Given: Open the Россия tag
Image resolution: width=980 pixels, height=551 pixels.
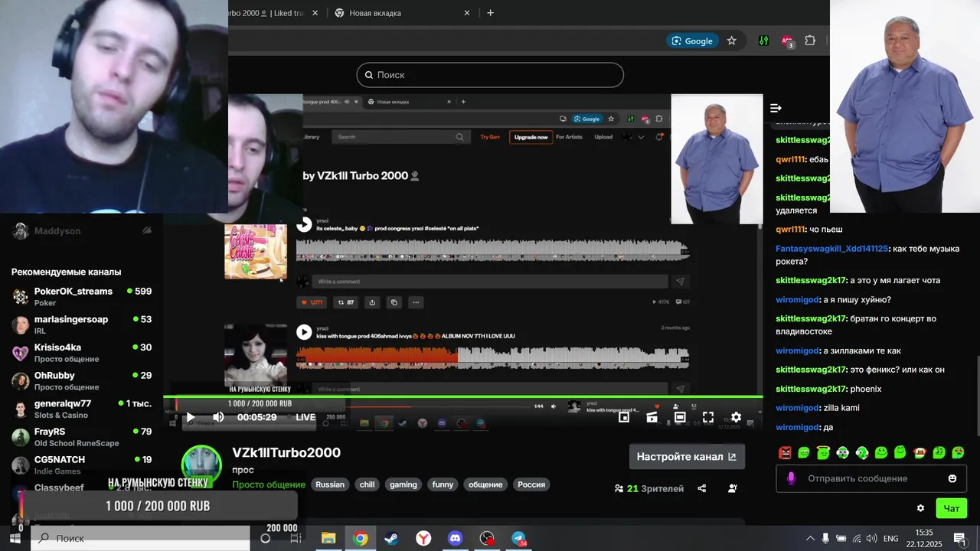Looking at the screenshot, I should [531, 484].
